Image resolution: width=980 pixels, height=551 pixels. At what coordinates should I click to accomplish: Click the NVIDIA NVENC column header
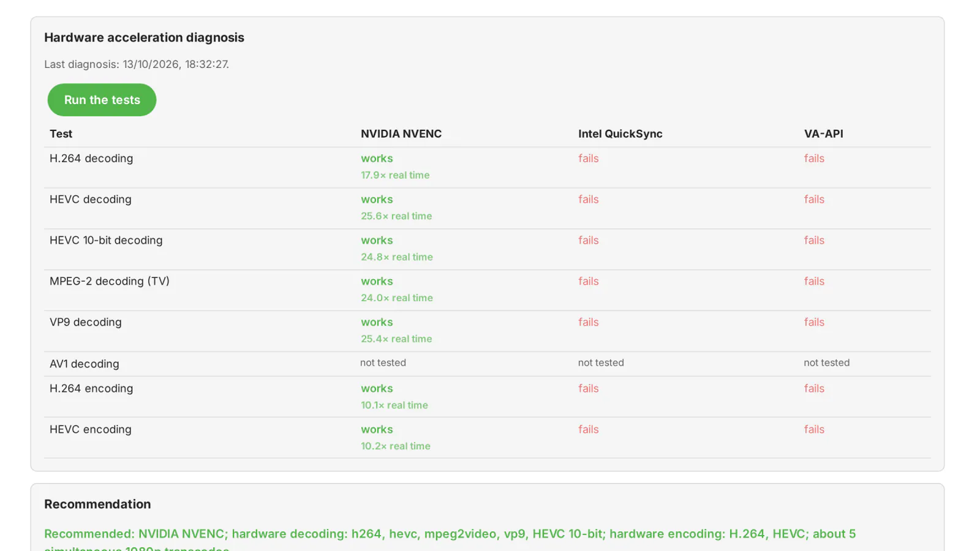(x=401, y=134)
